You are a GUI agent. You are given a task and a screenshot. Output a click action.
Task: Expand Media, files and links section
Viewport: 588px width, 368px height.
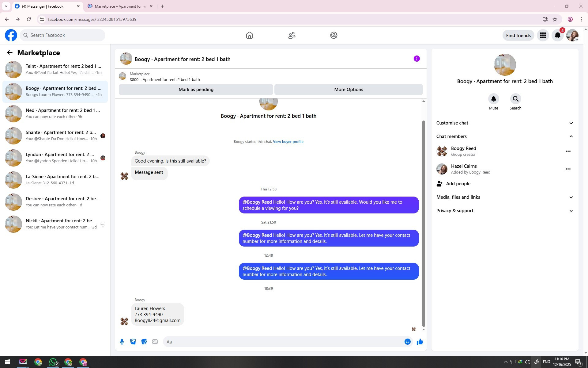(505, 197)
